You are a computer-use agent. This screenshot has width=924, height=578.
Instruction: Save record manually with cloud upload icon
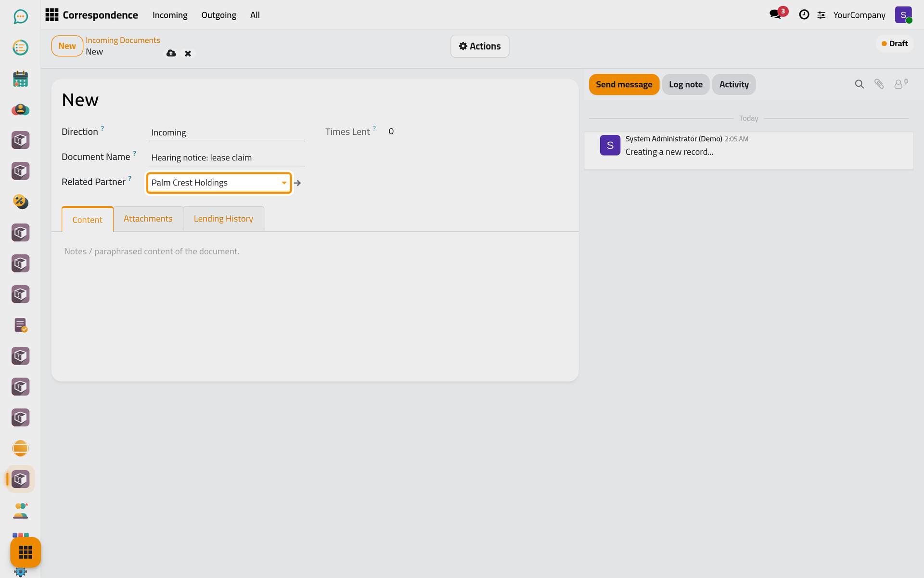(171, 53)
